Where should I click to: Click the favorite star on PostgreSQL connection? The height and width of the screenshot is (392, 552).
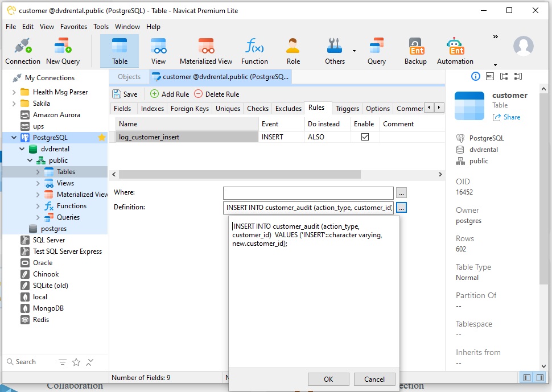point(102,138)
